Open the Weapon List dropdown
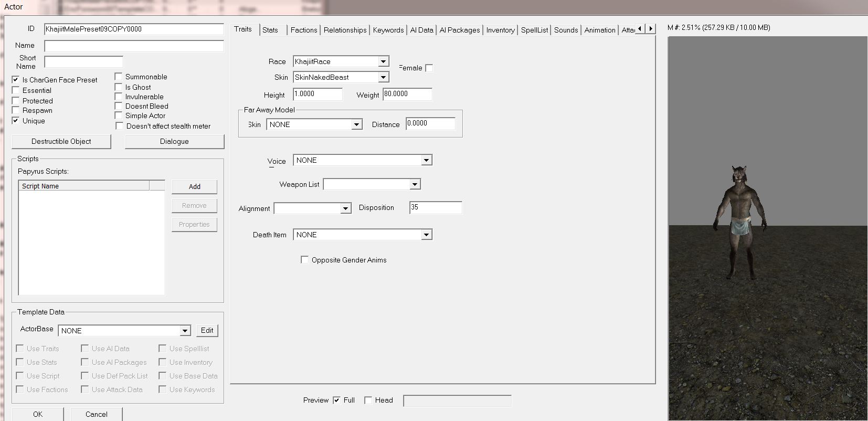 415,184
